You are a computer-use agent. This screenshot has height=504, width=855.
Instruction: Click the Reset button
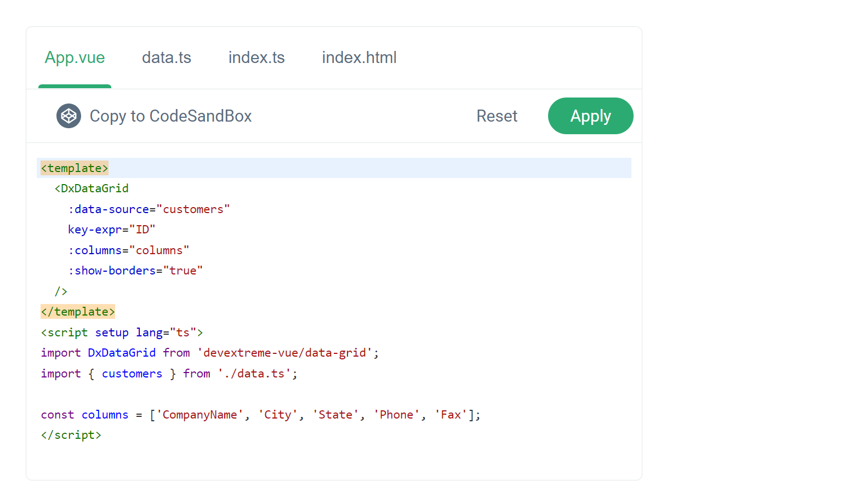497,116
